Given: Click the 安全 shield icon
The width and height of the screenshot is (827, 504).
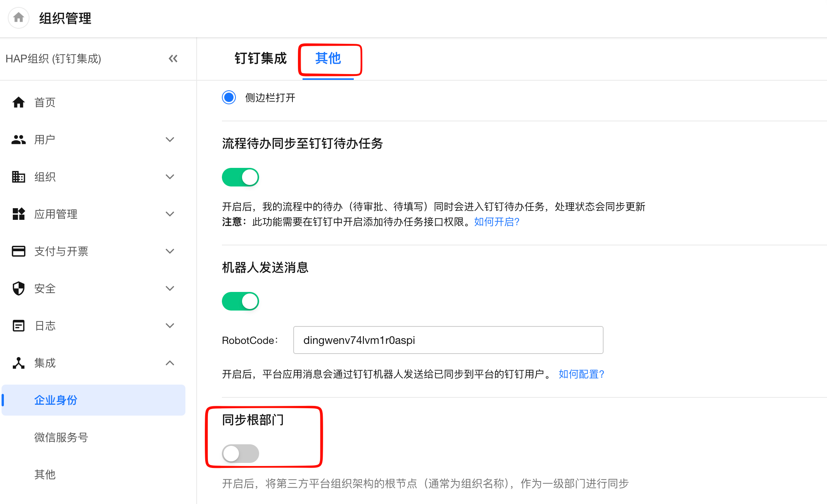Looking at the screenshot, I should 19,288.
